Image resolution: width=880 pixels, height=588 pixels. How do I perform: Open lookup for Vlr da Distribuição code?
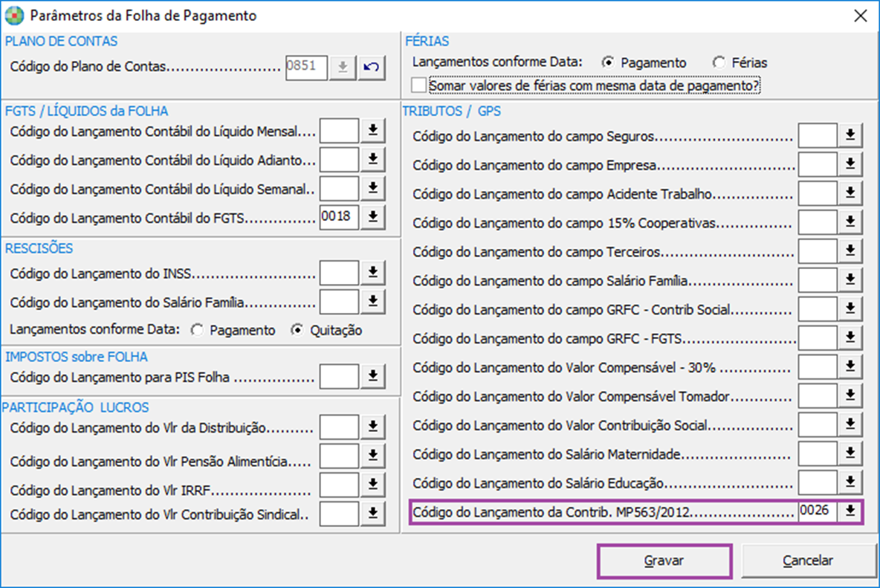pos(372,427)
